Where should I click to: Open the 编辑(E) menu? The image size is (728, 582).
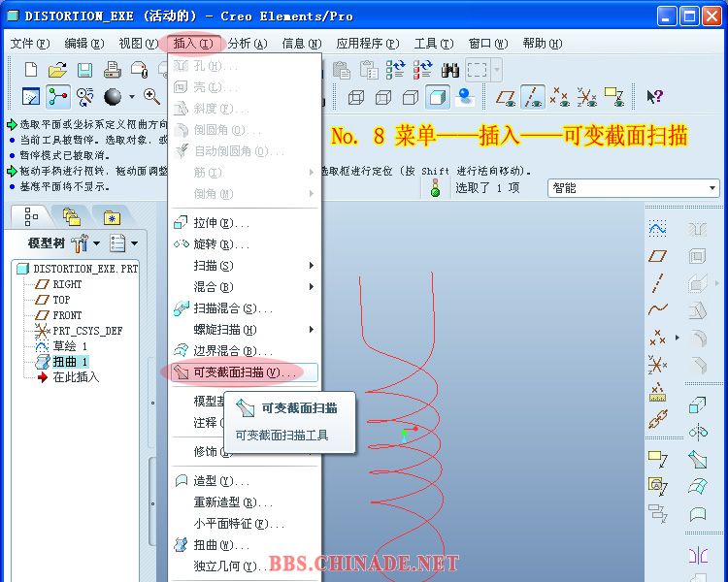pos(84,44)
